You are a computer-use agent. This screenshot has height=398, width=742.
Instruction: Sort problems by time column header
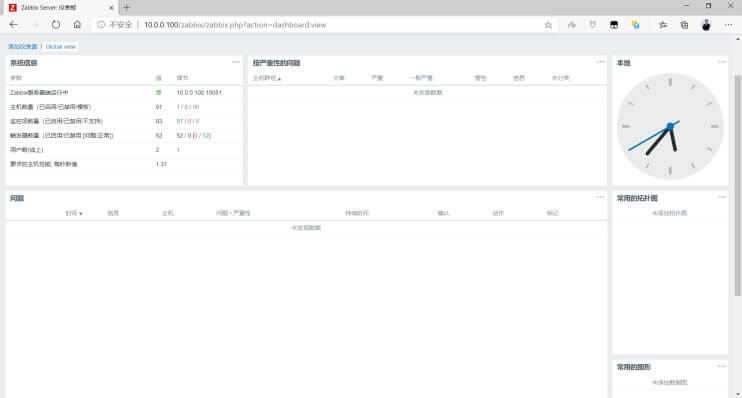coord(74,213)
